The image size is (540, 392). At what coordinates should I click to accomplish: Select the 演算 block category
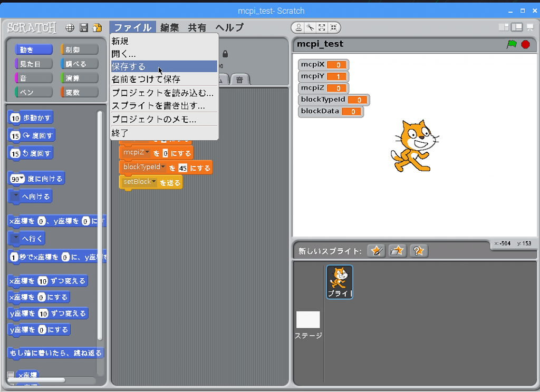point(80,78)
